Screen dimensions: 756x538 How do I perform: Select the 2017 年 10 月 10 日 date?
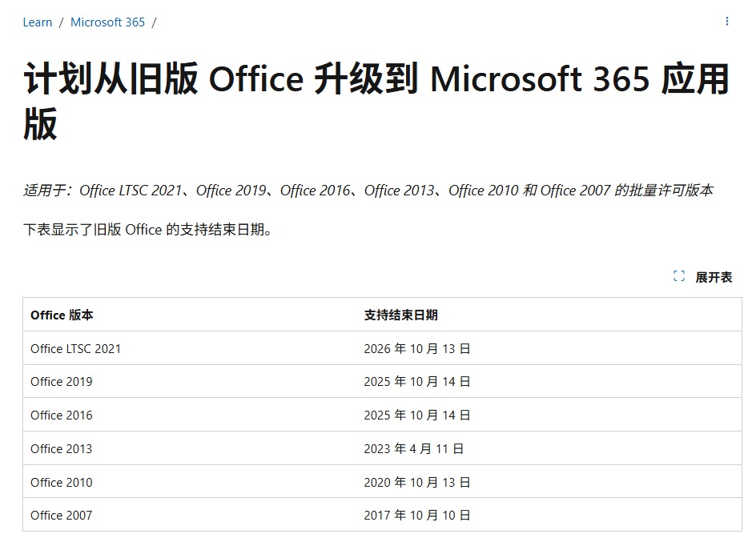tap(416, 516)
